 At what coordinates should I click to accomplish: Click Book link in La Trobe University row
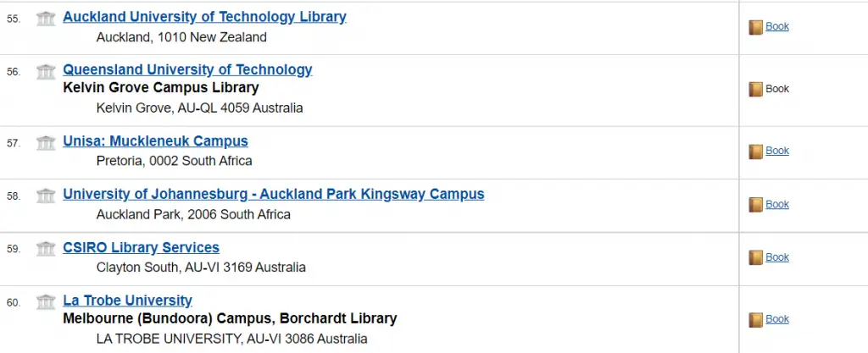(776, 319)
